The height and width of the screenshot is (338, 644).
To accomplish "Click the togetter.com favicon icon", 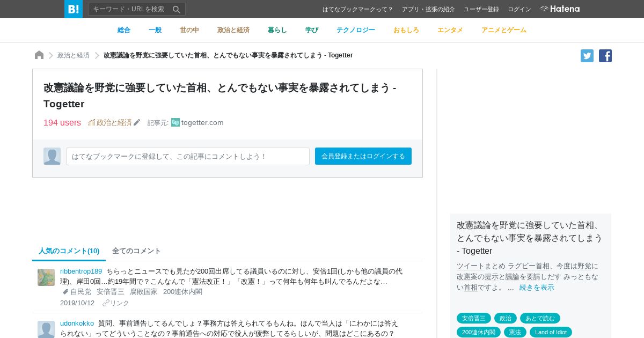I will [x=175, y=122].
